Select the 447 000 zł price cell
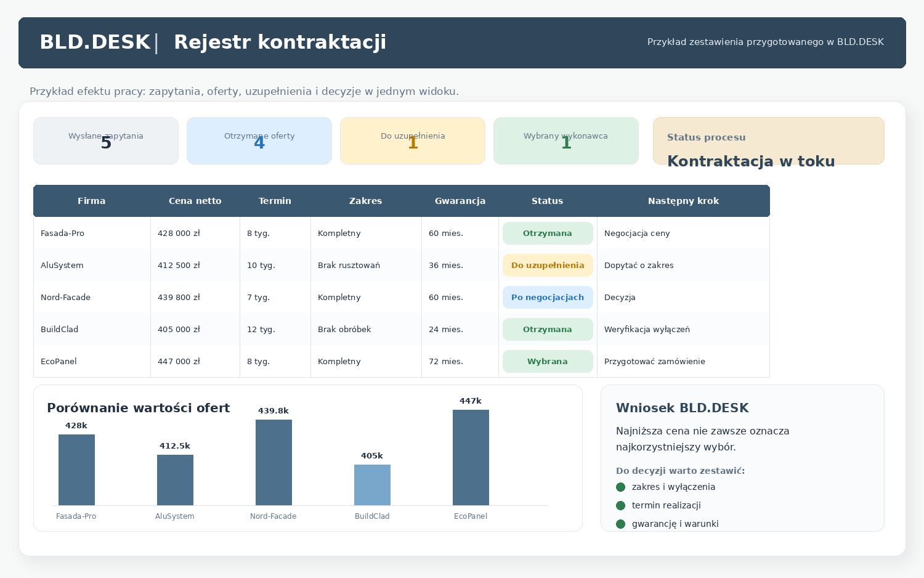 (x=195, y=362)
